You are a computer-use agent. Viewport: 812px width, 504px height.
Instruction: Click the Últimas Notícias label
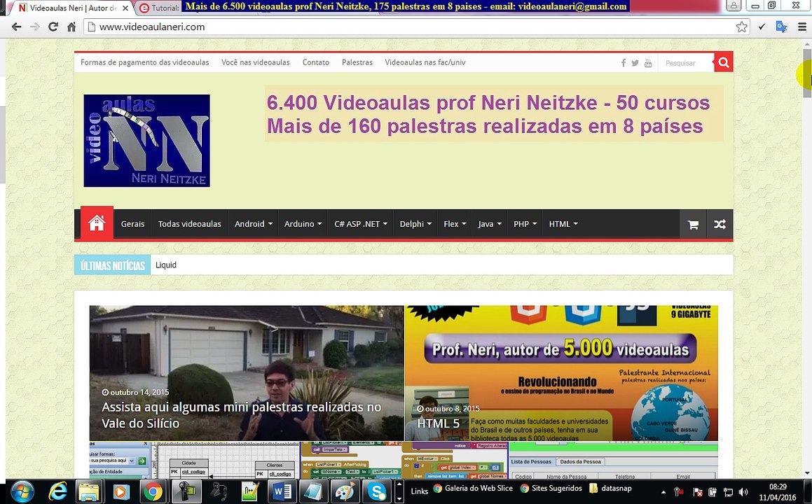[112, 265]
